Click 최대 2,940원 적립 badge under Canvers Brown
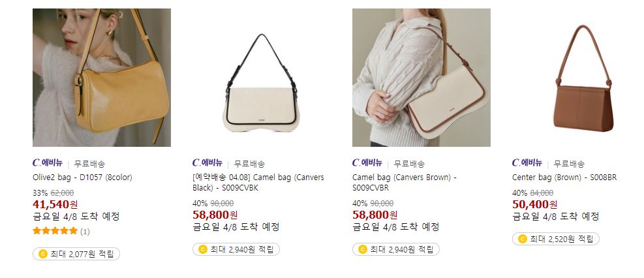This screenshot has height=278, width=644. [x=396, y=249]
